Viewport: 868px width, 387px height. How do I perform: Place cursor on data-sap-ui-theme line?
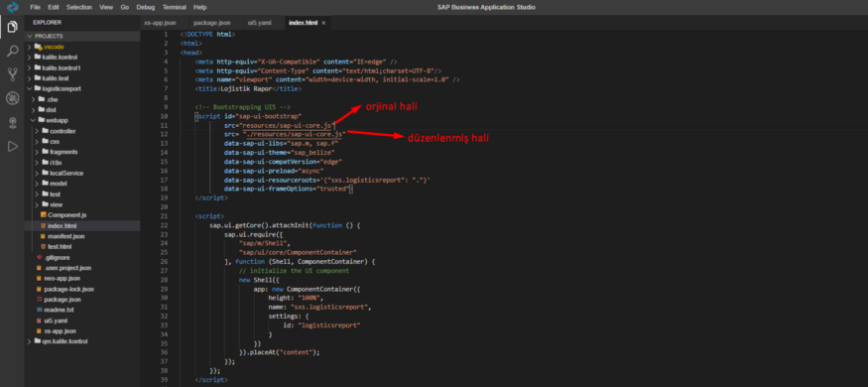(x=279, y=152)
